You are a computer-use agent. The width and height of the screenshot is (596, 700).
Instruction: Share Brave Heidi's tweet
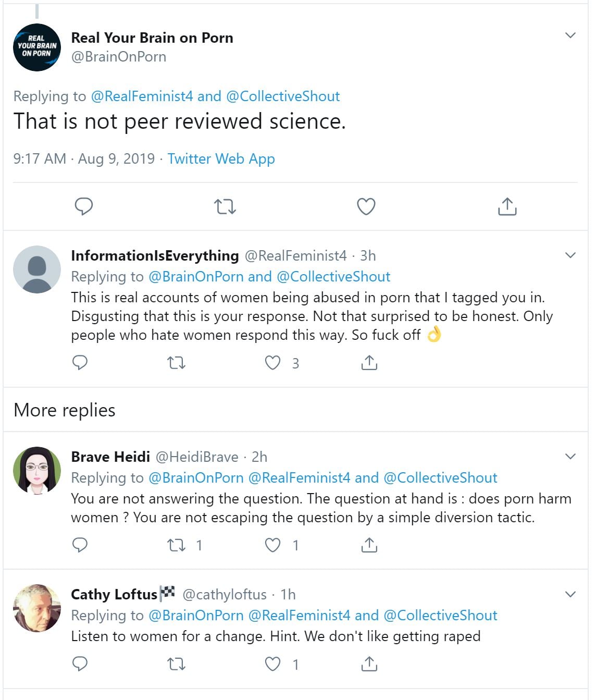click(369, 545)
